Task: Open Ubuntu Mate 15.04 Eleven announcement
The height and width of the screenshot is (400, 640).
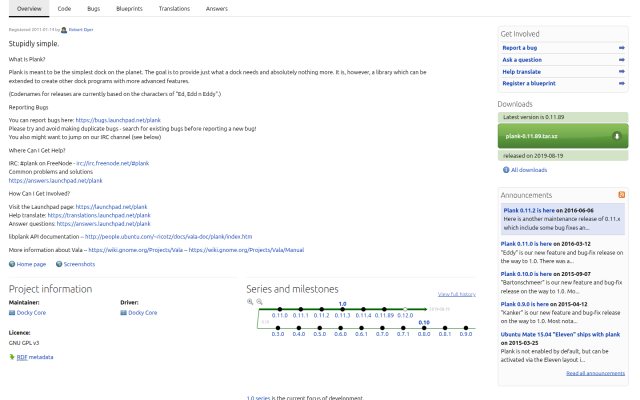Action: [560, 334]
